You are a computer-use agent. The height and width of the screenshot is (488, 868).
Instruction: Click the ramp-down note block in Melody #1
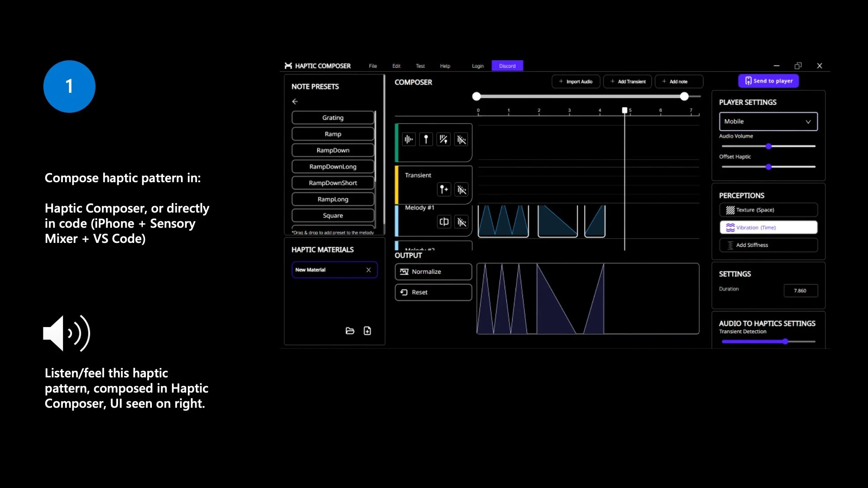[x=558, y=221]
